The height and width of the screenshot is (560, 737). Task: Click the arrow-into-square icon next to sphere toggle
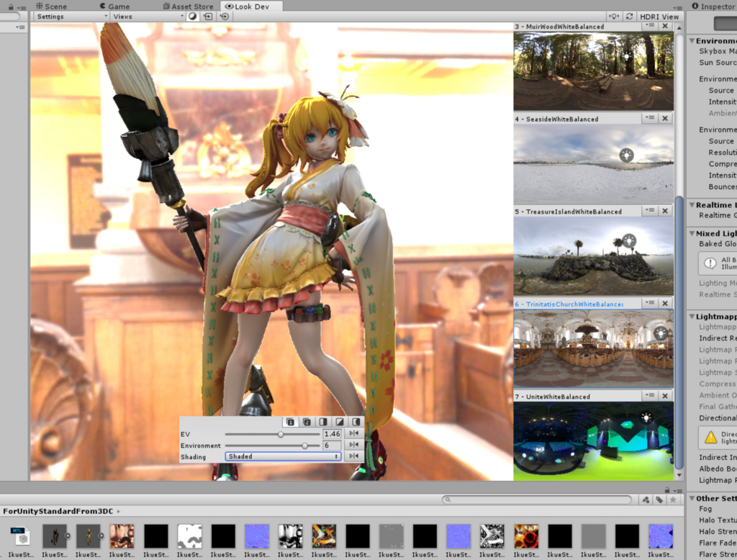tap(208, 17)
